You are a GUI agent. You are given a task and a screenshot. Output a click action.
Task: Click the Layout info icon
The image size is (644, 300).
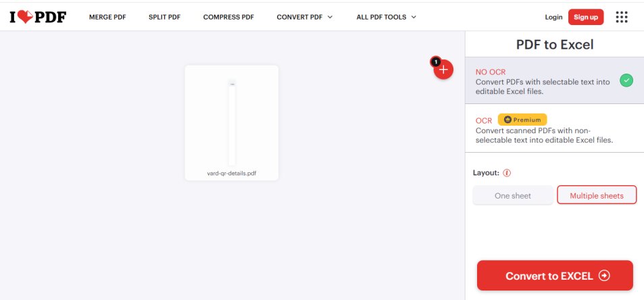point(507,173)
